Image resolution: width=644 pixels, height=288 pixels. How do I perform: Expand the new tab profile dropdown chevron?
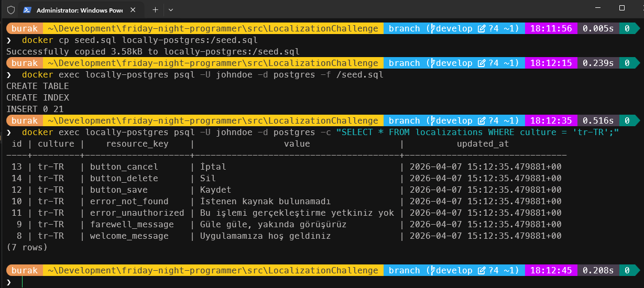(171, 10)
